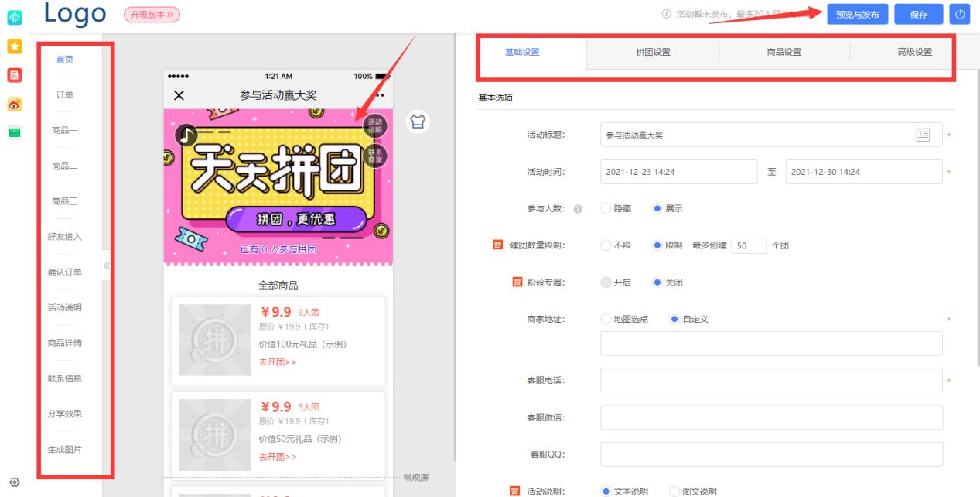Open the start date field 2021-12-23 14:24
This screenshot has width=980, height=497.
point(678,172)
